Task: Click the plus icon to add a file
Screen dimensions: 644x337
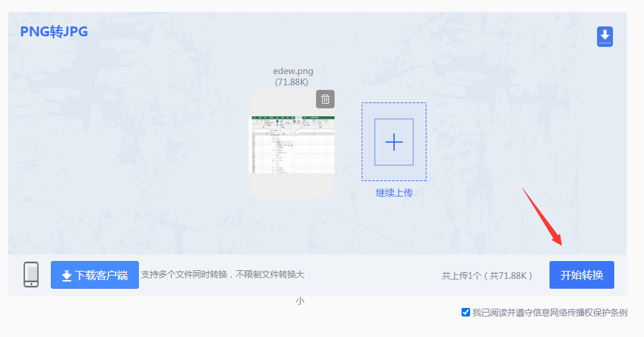Action: pos(393,142)
